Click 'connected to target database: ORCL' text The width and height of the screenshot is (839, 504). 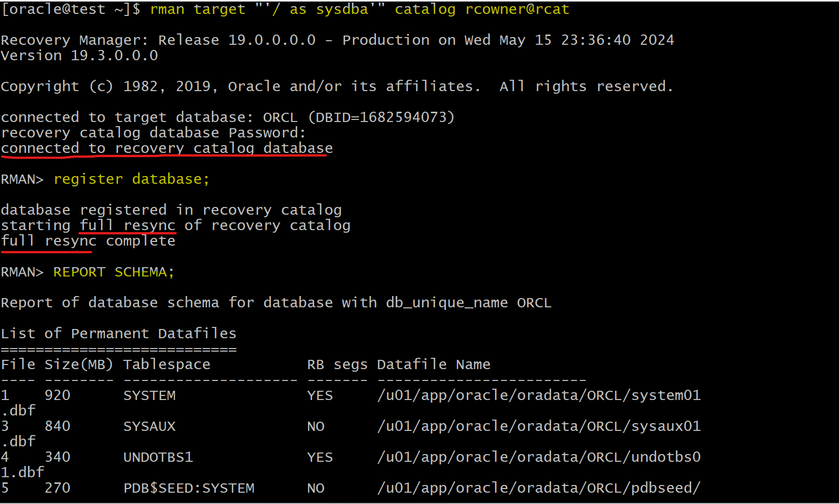click(x=149, y=117)
